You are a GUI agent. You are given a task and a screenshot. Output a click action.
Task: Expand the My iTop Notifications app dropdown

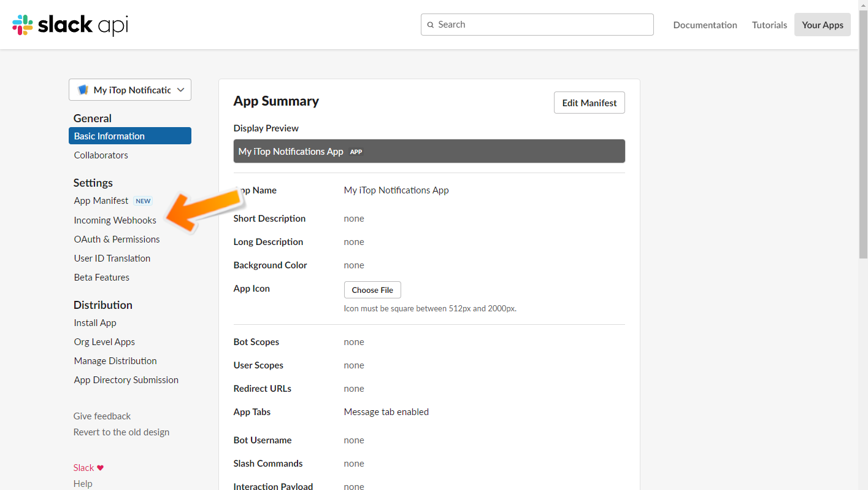pyautogui.click(x=180, y=90)
